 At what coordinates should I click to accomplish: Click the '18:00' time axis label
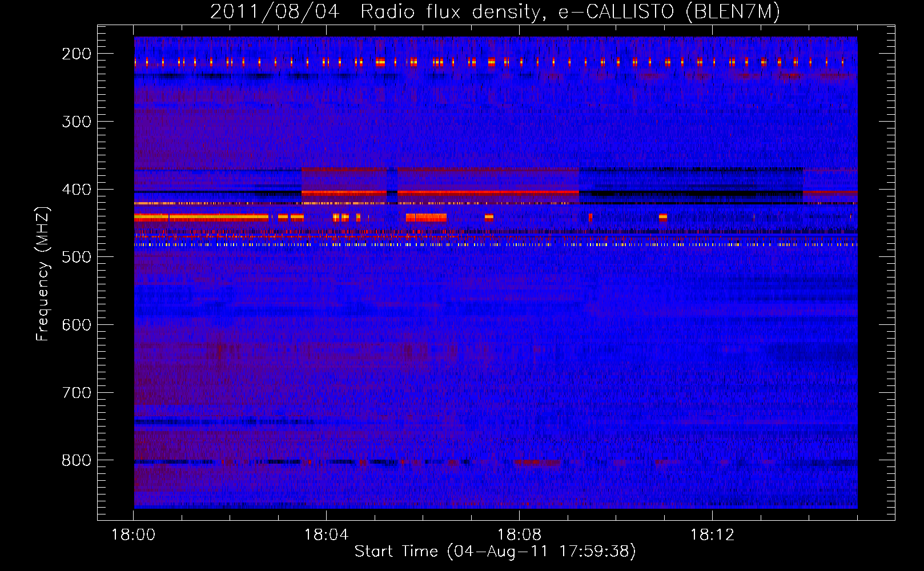tap(133, 535)
